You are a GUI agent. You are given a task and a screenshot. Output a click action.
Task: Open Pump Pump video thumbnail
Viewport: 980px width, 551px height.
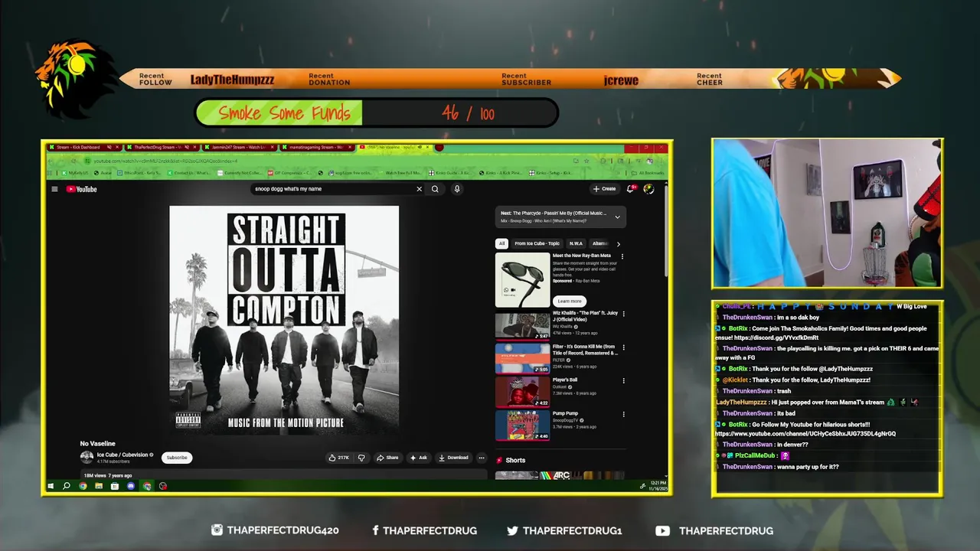[x=522, y=425]
